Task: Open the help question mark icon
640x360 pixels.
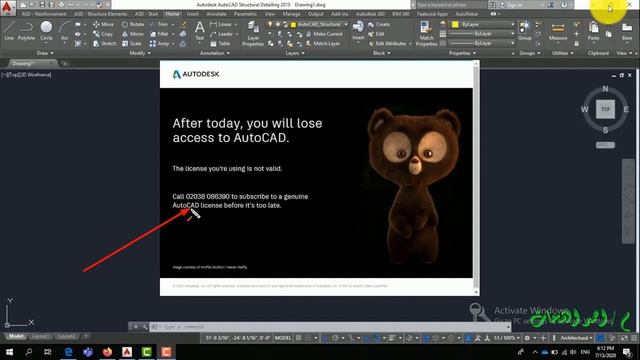Action: pos(564,5)
